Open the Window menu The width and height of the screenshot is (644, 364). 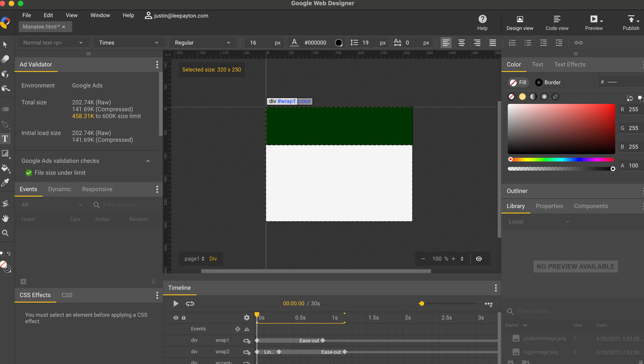tap(100, 15)
